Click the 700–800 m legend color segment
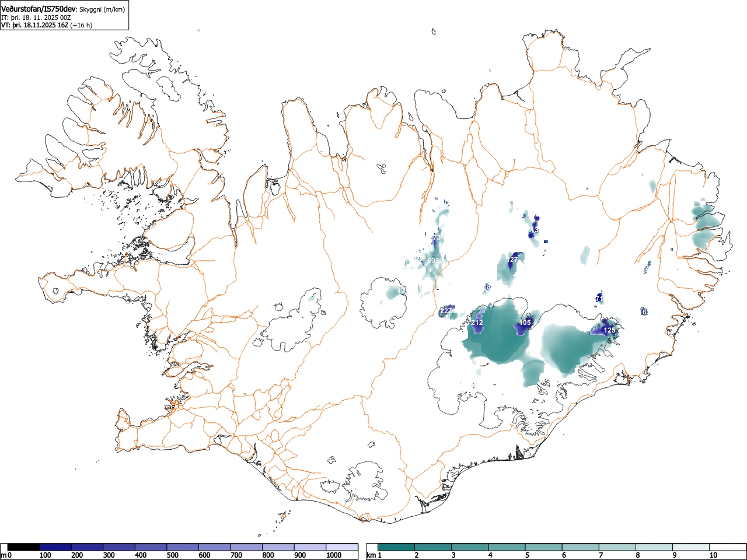 246,547
